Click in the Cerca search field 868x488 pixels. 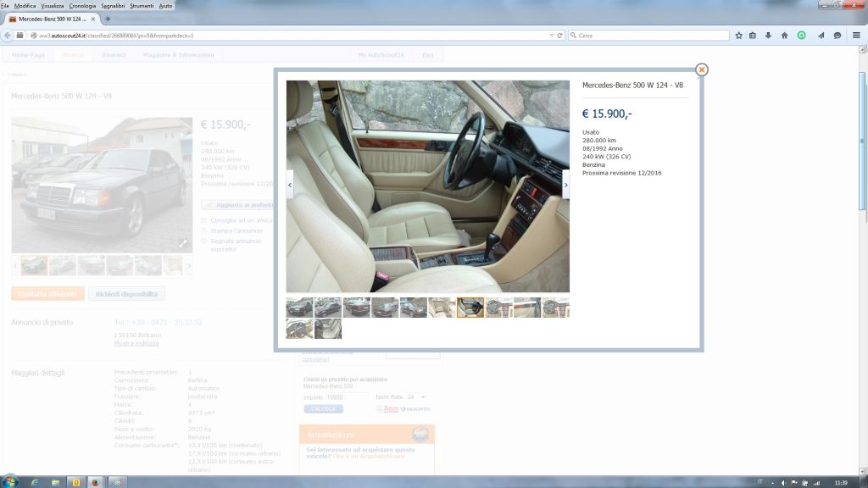click(x=654, y=36)
